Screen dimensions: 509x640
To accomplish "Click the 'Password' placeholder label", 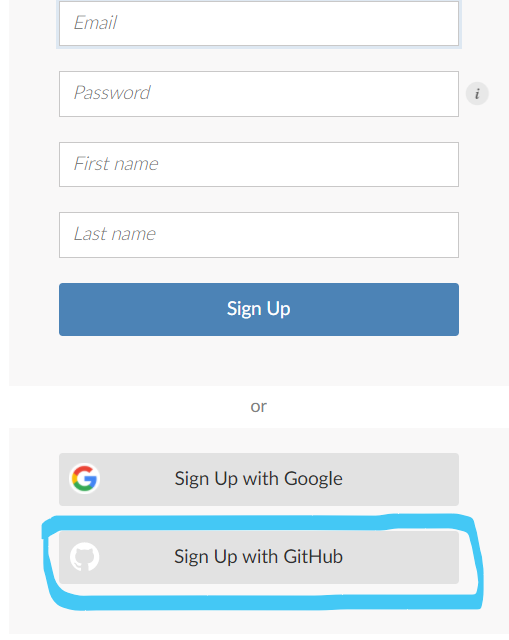I will [x=112, y=93].
